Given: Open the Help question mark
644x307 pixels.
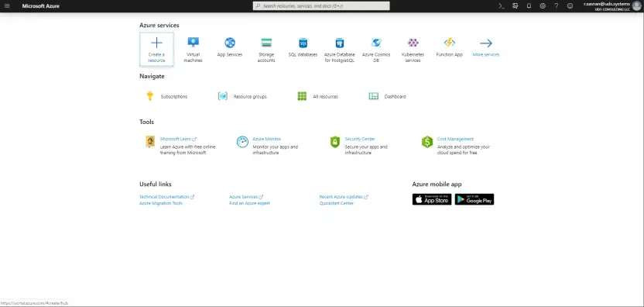Looking at the screenshot, I should pyautogui.click(x=556, y=6).
